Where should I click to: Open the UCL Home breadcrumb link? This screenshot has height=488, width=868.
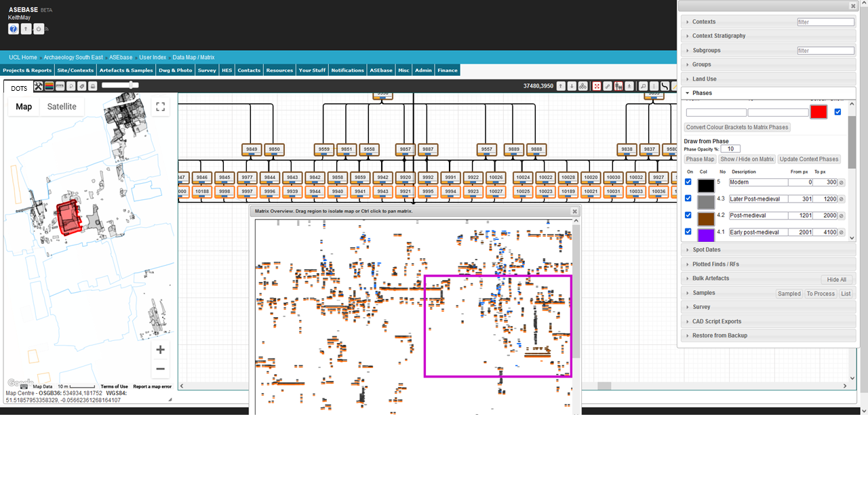[x=23, y=58]
